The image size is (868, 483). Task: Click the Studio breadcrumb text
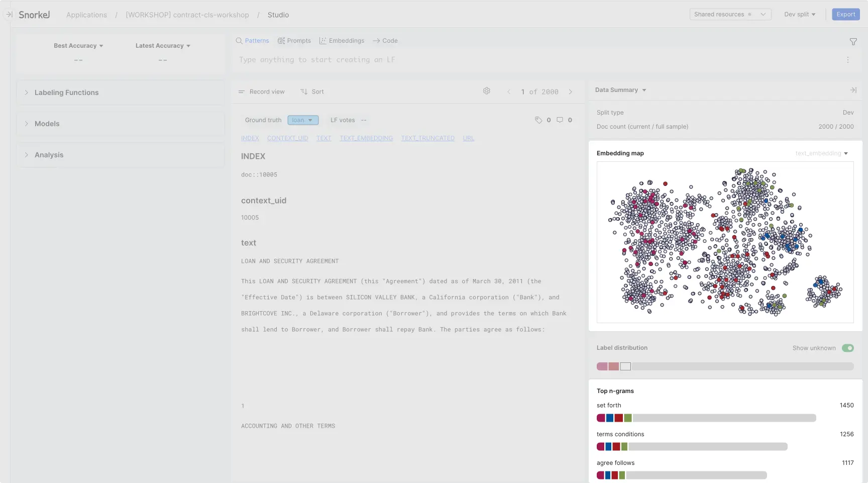pyautogui.click(x=278, y=15)
